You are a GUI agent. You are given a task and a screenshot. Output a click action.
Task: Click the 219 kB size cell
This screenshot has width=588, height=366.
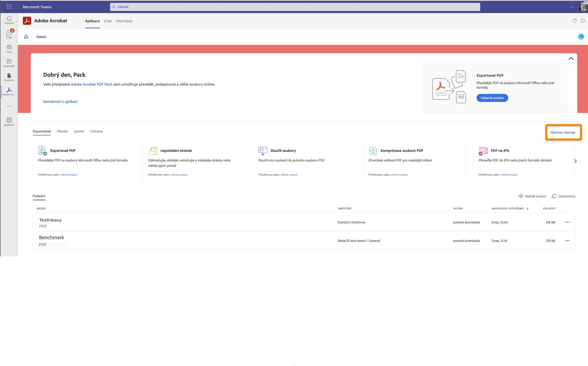click(x=550, y=241)
